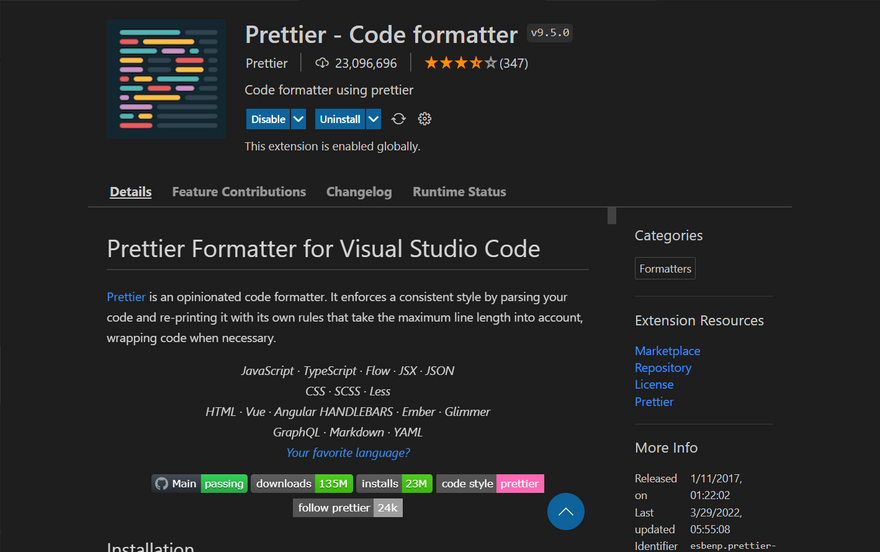The image size is (880, 552).
Task: Click the follow prettier 24k badge
Action: (347, 508)
